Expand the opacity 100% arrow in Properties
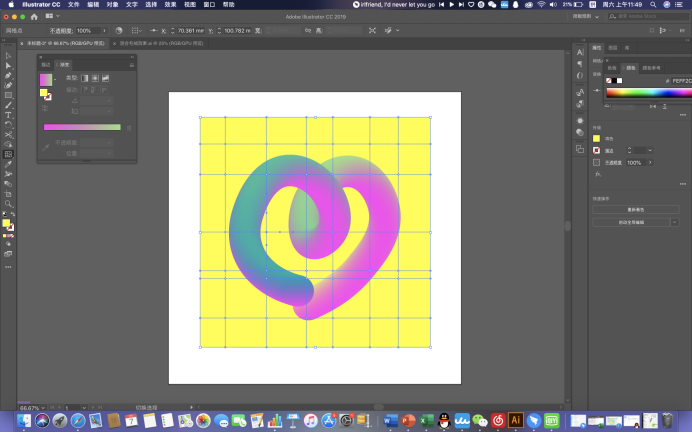Image resolution: width=692 pixels, height=433 pixels. click(648, 161)
